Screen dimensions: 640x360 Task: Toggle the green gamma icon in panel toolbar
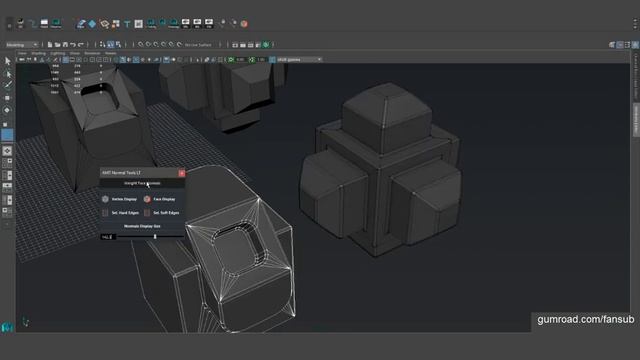(x=251, y=60)
